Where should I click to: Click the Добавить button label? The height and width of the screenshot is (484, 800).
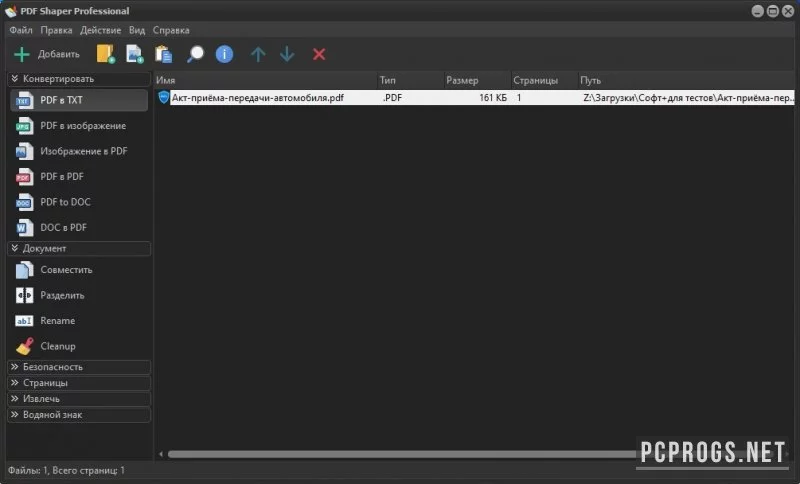59,54
